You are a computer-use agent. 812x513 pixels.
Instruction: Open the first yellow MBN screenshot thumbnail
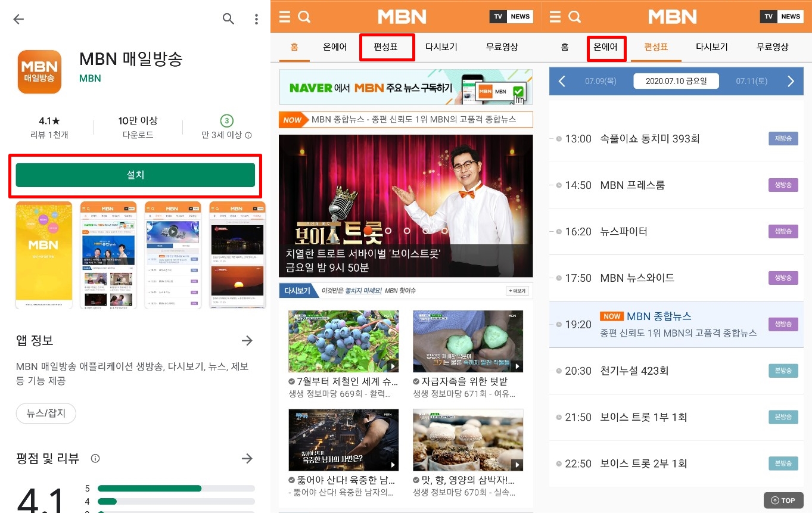pos(44,255)
